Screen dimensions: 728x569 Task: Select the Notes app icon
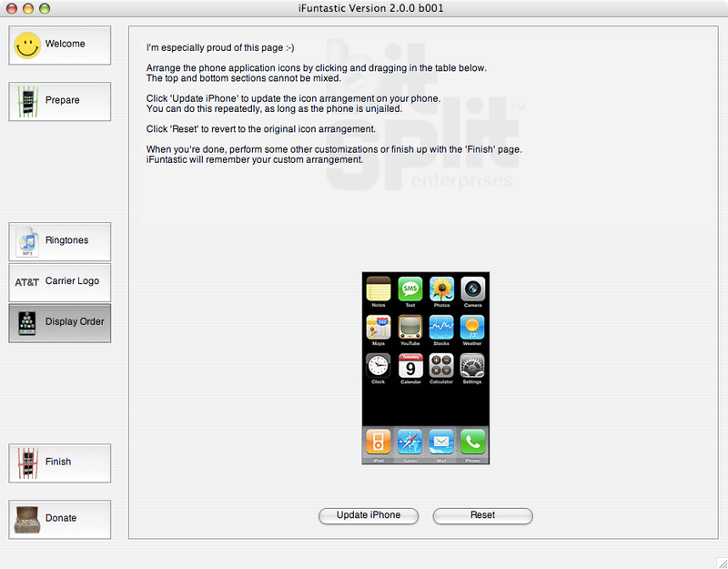pos(379,289)
